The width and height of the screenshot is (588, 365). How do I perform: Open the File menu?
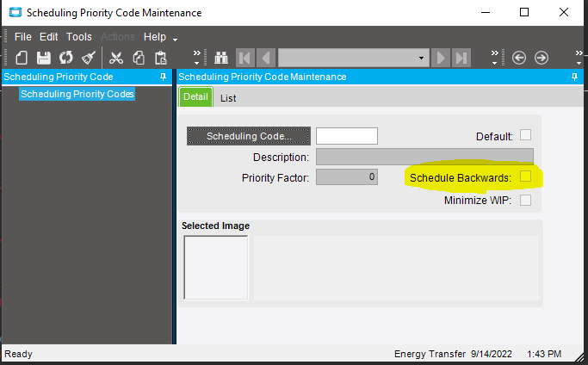tap(23, 37)
